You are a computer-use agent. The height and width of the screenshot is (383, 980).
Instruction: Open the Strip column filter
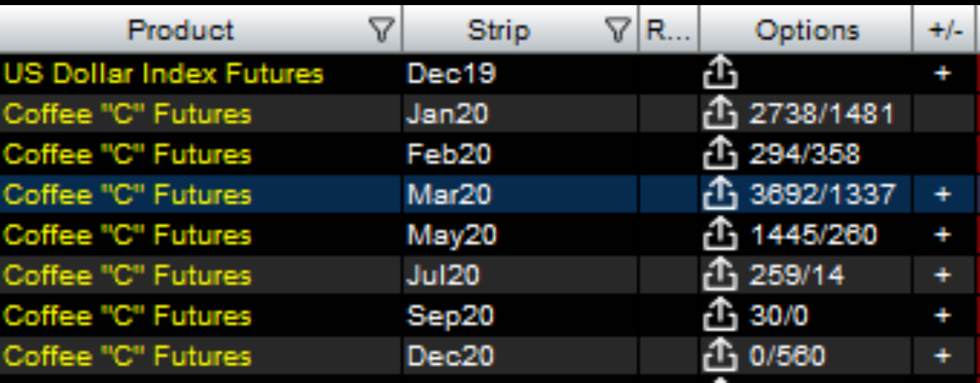tap(617, 30)
